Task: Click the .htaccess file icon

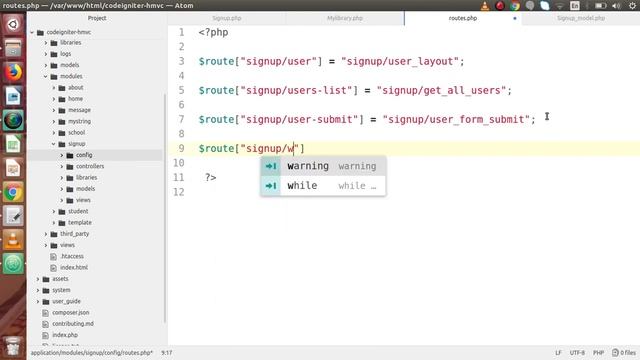Action: (x=53, y=256)
